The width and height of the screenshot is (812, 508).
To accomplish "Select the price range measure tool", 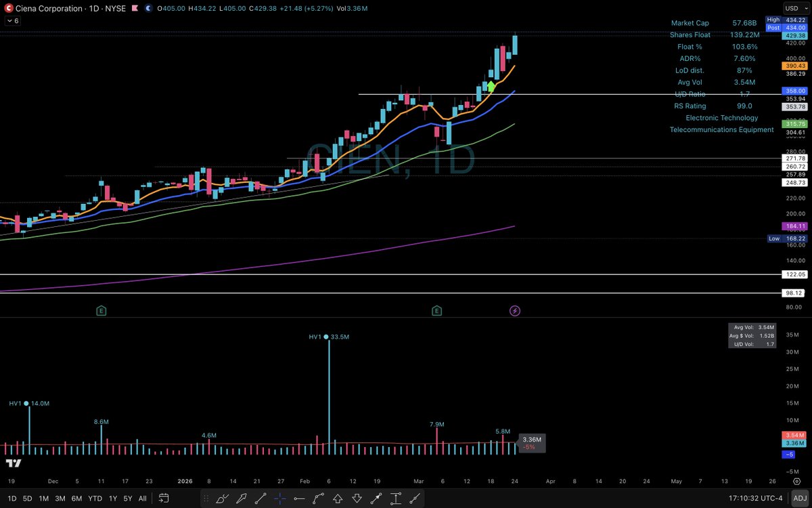I will 394,499.
